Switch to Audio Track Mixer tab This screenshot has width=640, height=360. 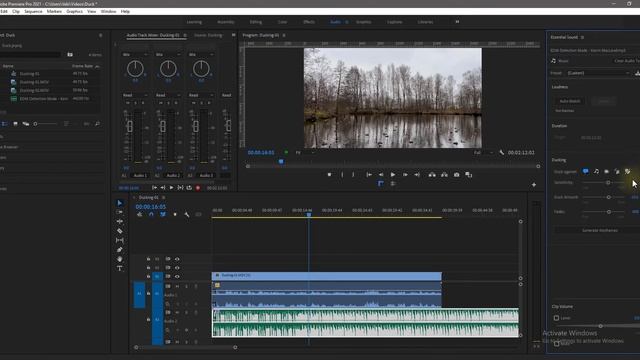tap(153, 36)
